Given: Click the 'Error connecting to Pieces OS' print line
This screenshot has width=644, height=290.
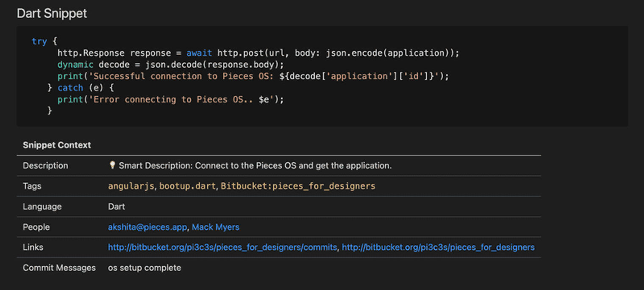Looking at the screenshot, I should click(171, 99).
